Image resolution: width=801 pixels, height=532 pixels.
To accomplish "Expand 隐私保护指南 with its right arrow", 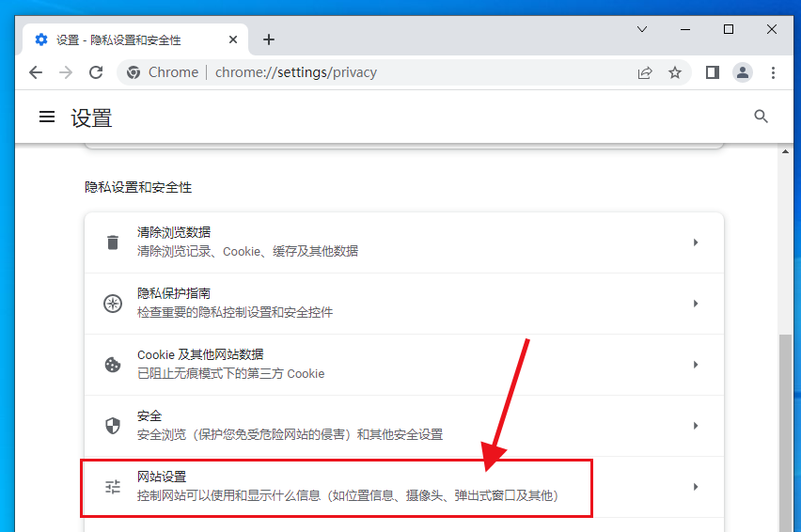I will point(696,304).
